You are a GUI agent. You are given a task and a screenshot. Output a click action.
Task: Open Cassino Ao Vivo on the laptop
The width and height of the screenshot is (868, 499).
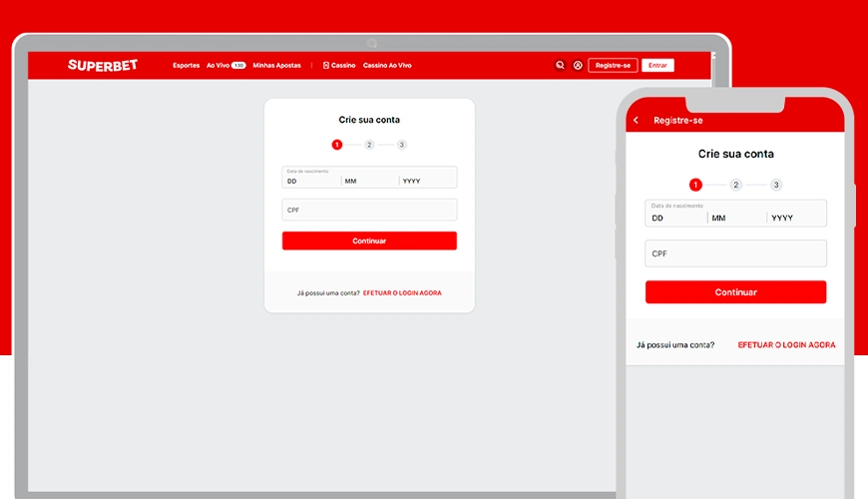[387, 65]
